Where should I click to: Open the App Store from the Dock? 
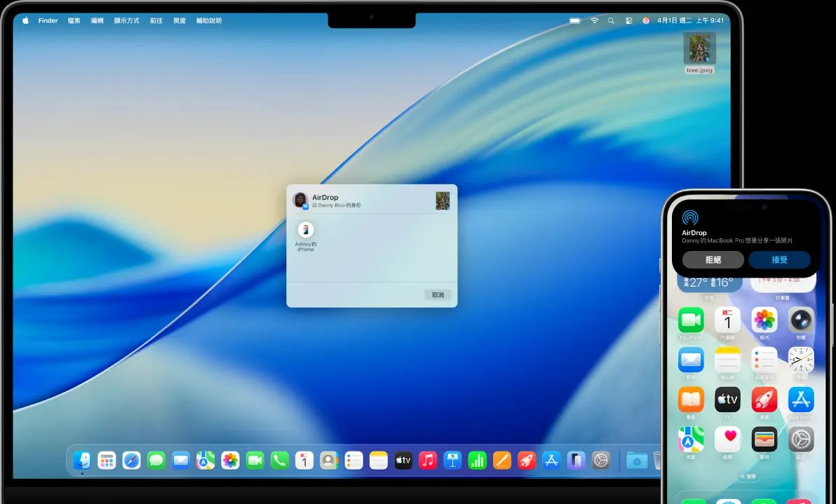[x=551, y=461]
